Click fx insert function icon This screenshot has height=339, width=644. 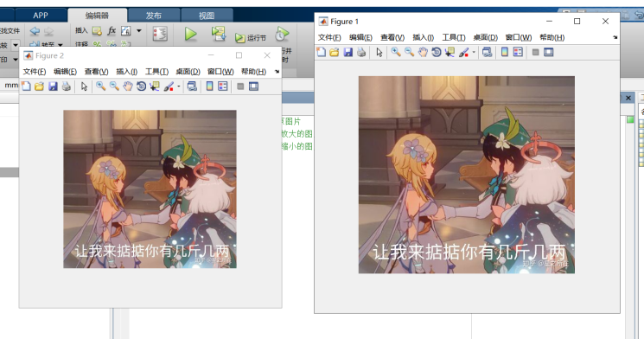[112, 31]
